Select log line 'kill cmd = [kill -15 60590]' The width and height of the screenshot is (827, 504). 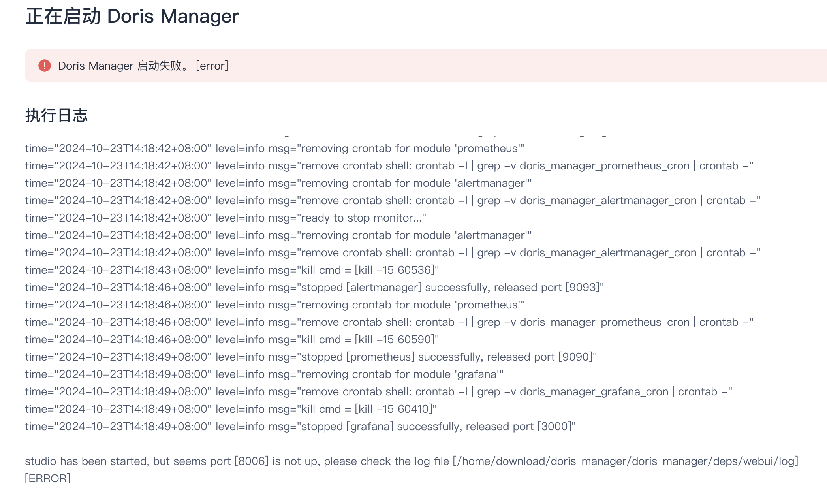click(x=232, y=340)
